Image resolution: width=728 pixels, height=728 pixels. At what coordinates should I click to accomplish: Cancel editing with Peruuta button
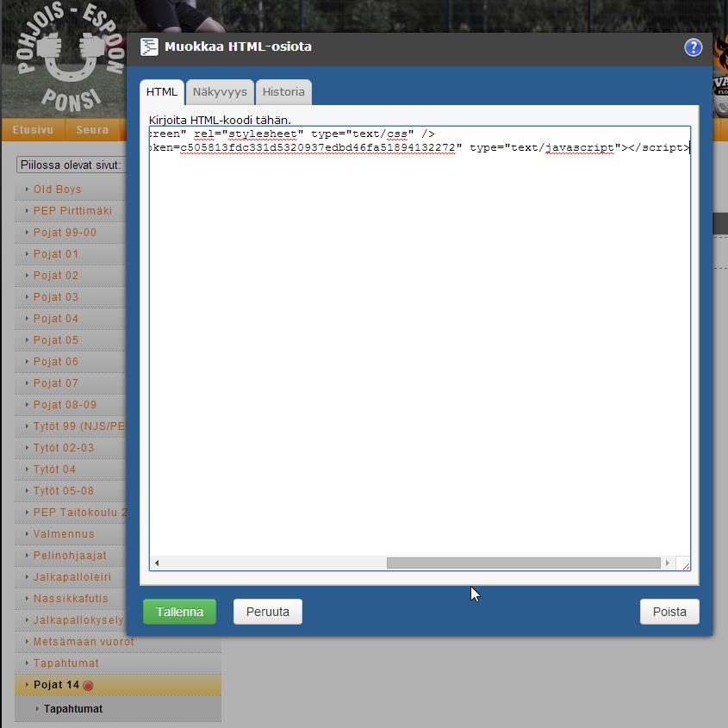[268, 612]
